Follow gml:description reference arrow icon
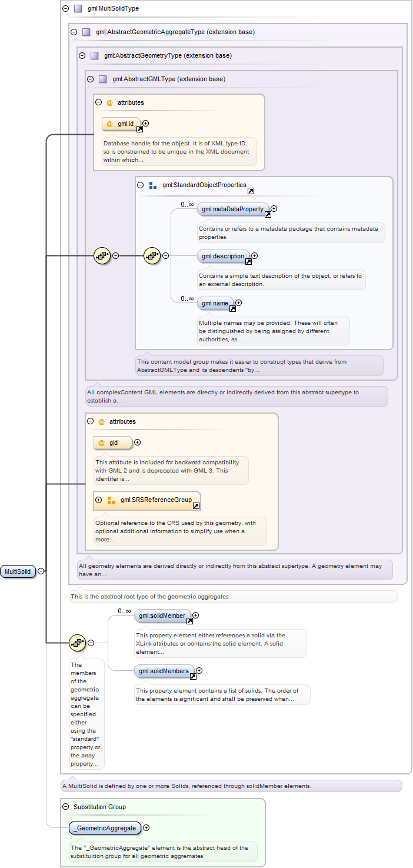413x868 pixels. point(248,261)
